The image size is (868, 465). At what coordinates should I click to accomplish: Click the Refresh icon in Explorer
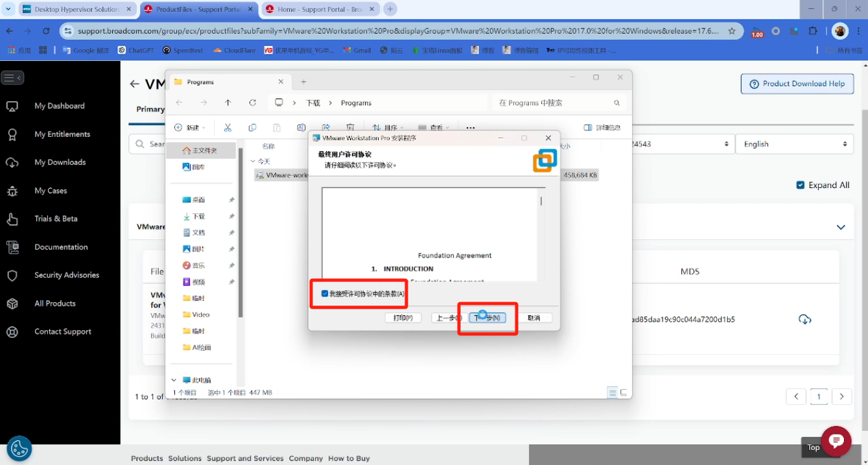tap(252, 102)
